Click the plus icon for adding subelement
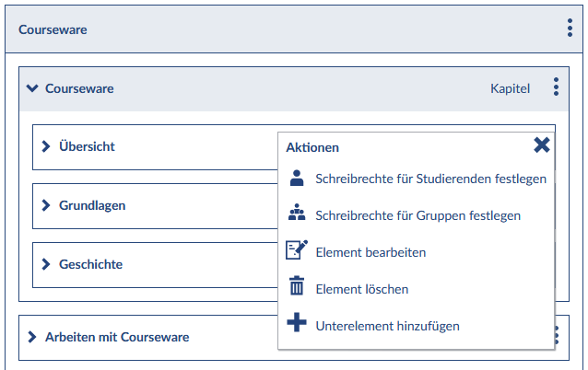 297,325
